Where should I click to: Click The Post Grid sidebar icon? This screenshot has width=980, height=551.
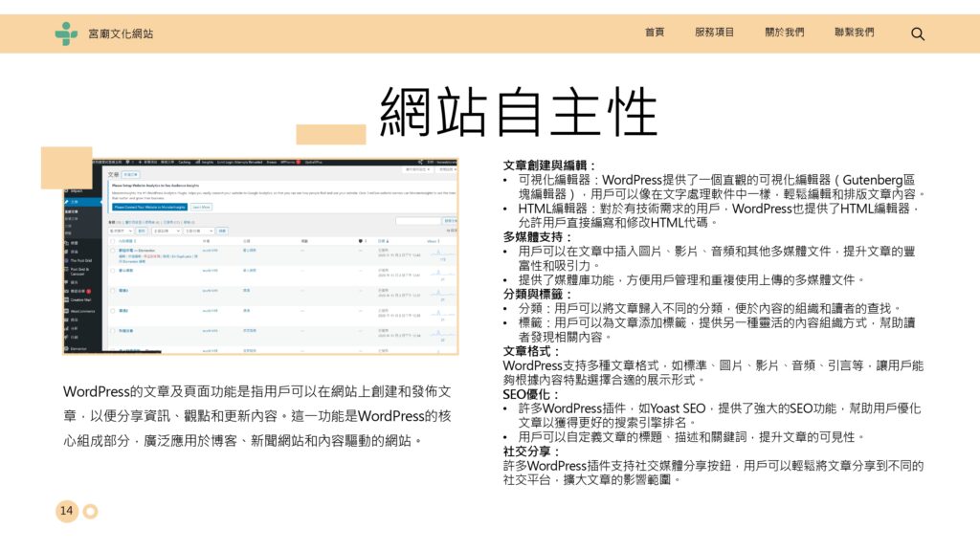(x=67, y=258)
